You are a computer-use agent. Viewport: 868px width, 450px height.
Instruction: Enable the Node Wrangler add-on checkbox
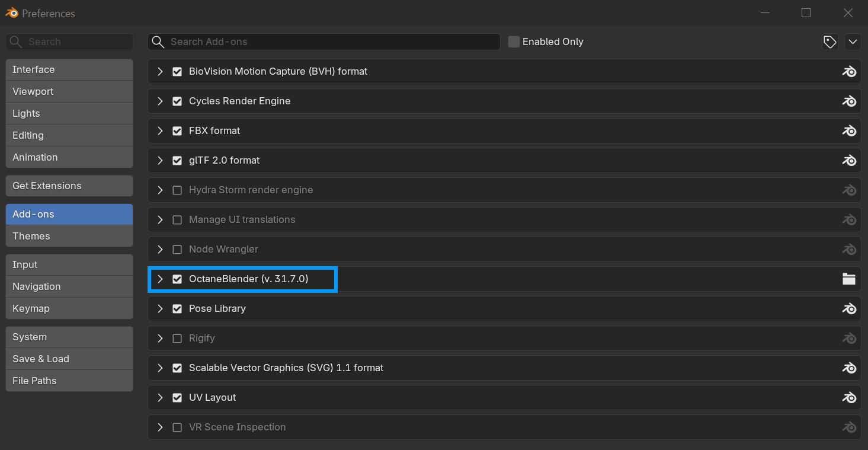[177, 249]
